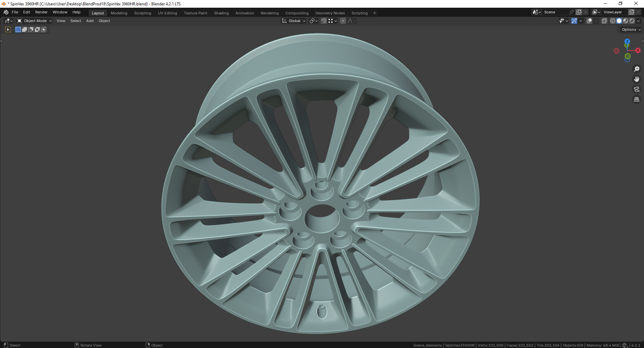Viewport: 644px width, 348px height.
Task: Toggle viewport gizmos display
Action: (x=574, y=21)
